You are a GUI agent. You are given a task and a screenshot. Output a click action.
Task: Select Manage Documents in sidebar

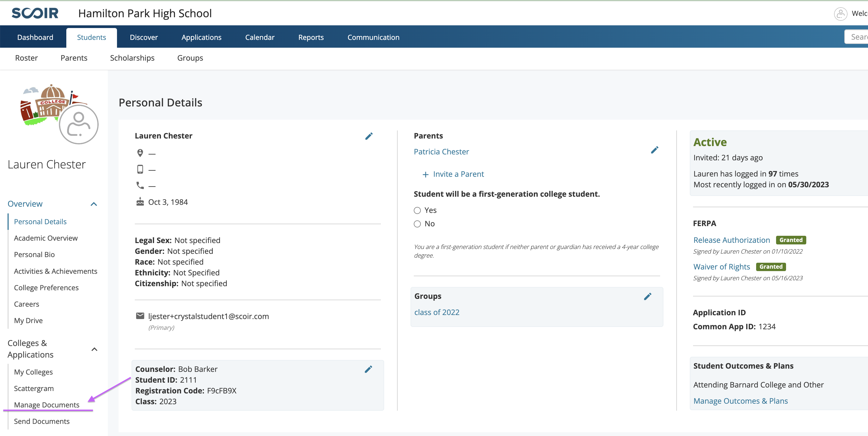(46, 405)
